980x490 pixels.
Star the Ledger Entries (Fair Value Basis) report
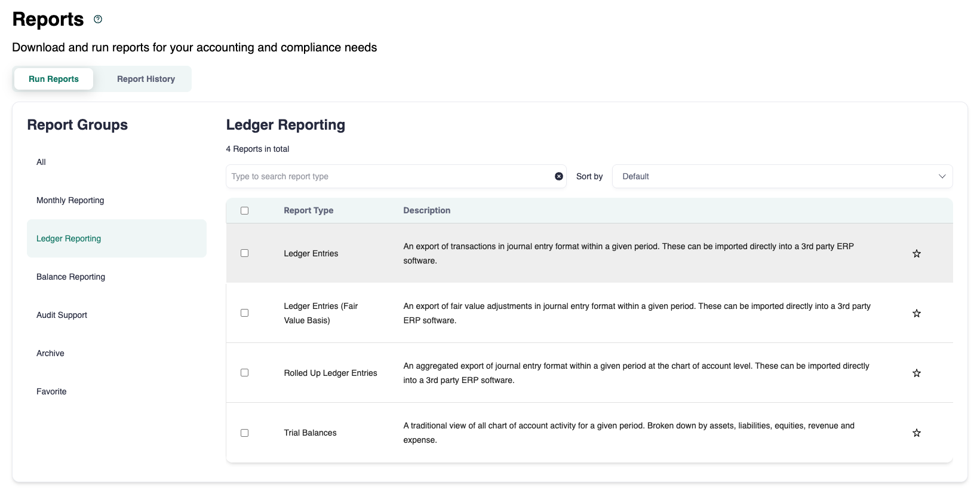[916, 313]
